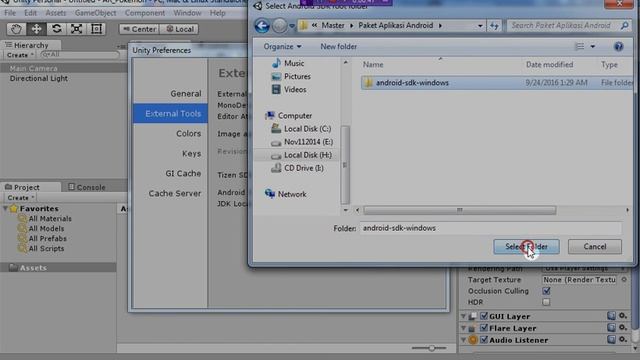Select the Move tool in Unity toolbar
The height and width of the screenshot is (360, 640).
click(x=36, y=29)
